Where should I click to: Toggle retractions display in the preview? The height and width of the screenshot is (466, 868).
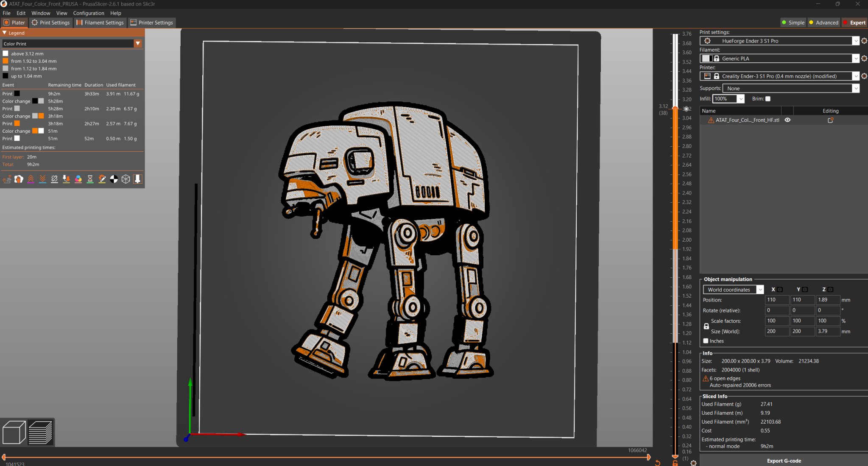click(x=31, y=179)
